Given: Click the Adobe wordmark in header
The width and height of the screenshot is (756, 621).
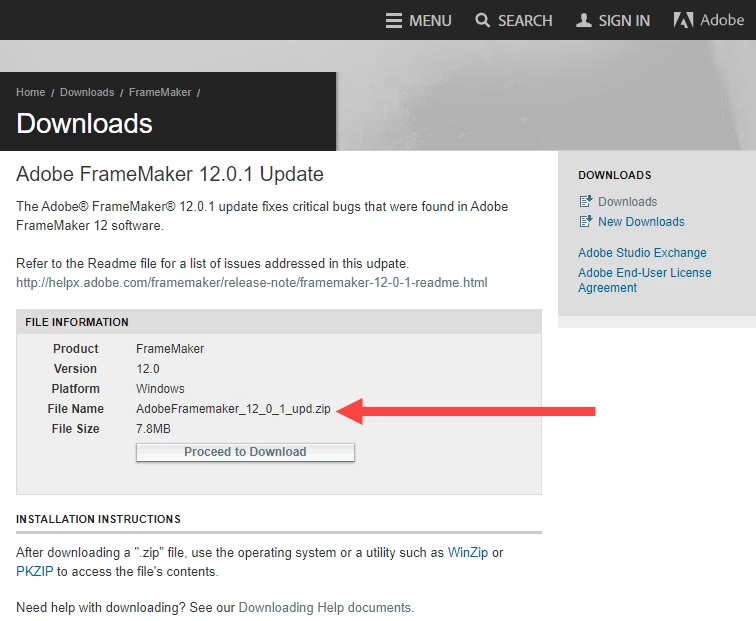Looking at the screenshot, I should [x=722, y=20].
